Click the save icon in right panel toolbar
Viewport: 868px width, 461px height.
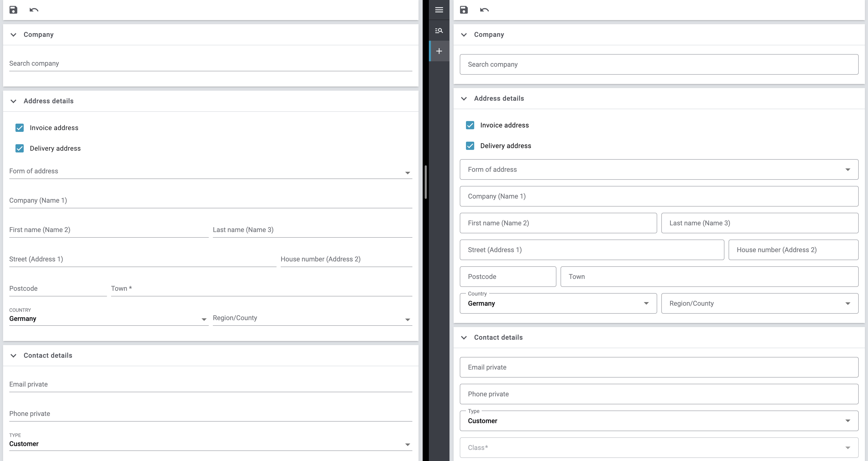(464, 10)
